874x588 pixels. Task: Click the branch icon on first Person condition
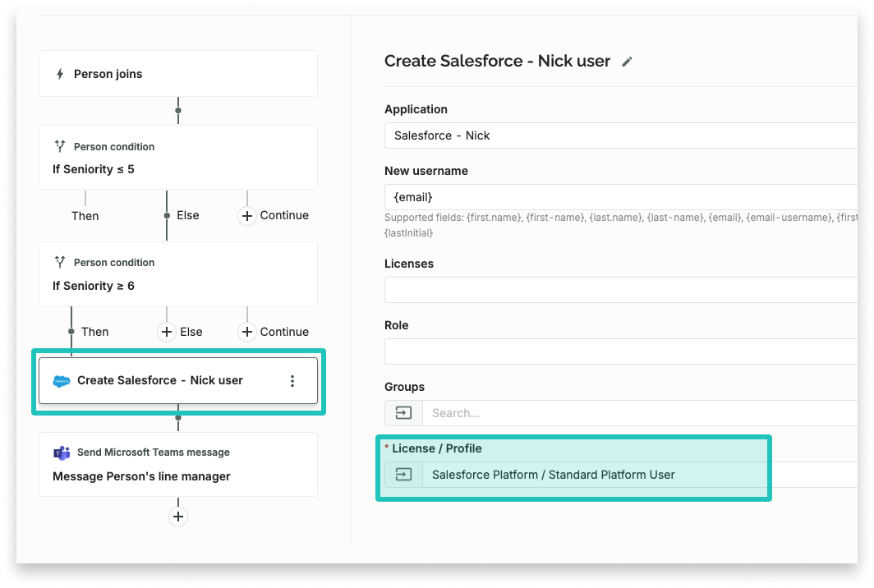coord(59,146)
